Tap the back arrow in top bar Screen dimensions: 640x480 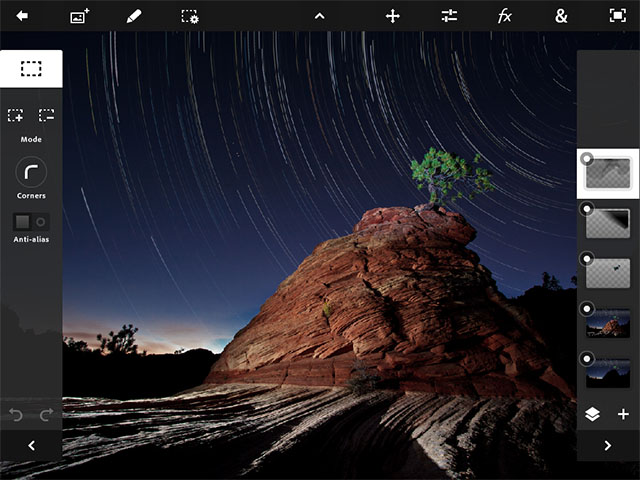(x=22, y=16)
